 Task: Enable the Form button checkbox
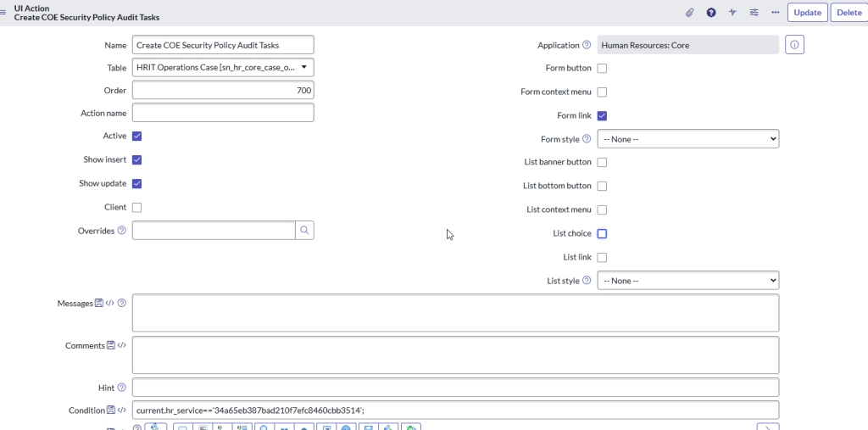click(x=602, y=68)
